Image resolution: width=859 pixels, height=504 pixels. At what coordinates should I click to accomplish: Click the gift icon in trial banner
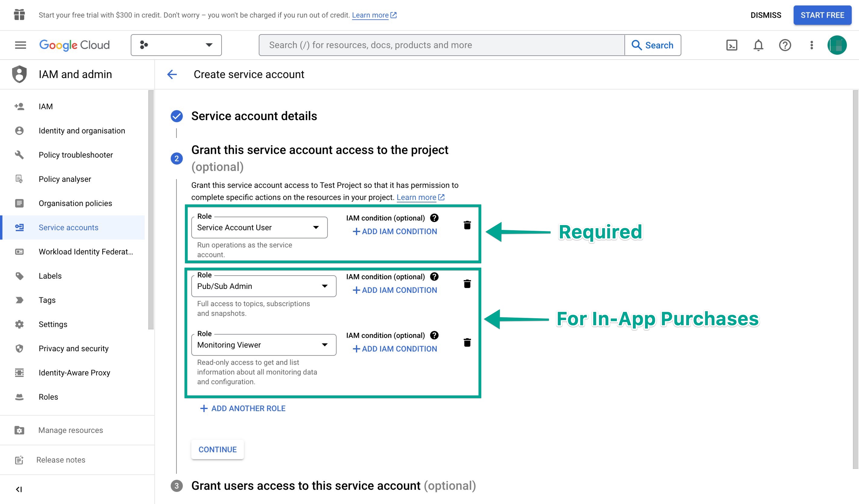19,15
